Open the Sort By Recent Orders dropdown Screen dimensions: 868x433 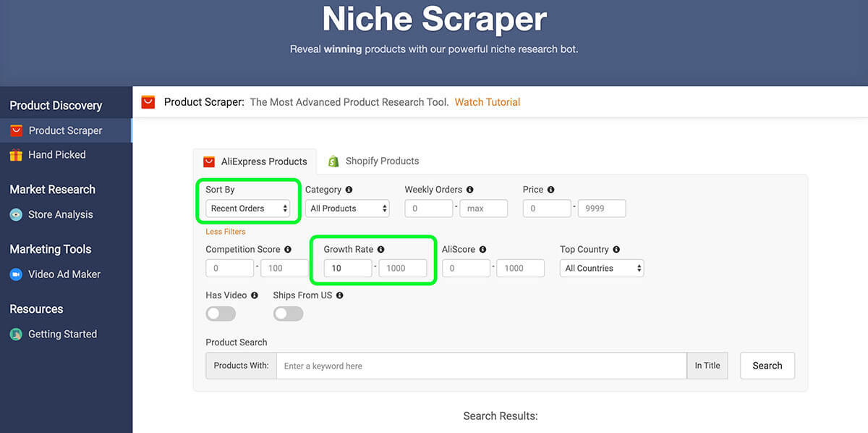tap(247, 209)
